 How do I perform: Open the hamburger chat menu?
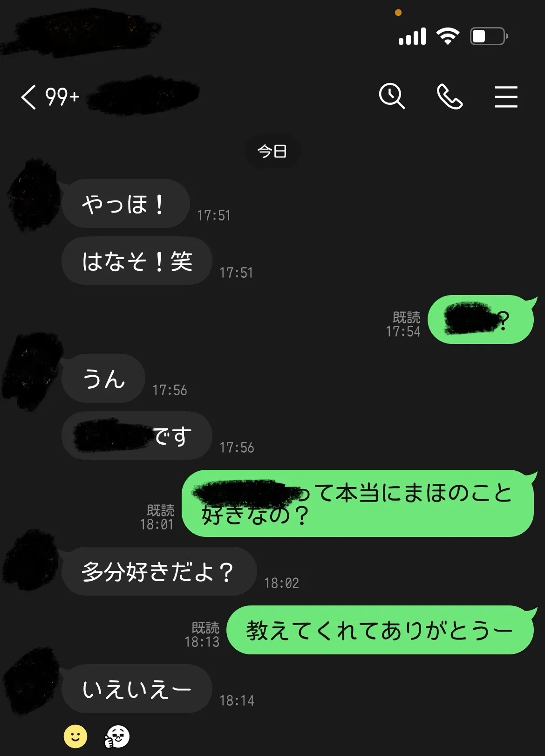point(506,97)
